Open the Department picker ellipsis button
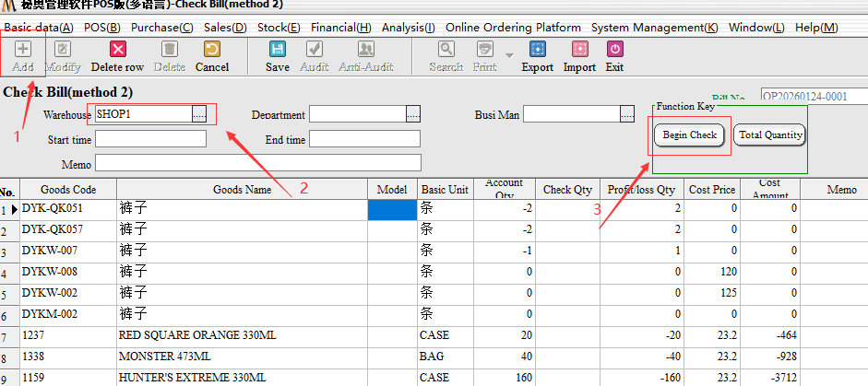 (x=413, y=114)
